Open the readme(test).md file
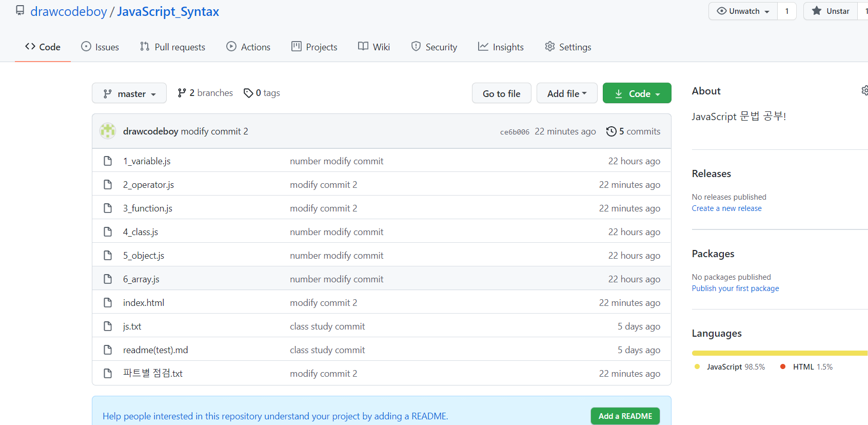Screen dimensions: 868x425 click(155, 350)
